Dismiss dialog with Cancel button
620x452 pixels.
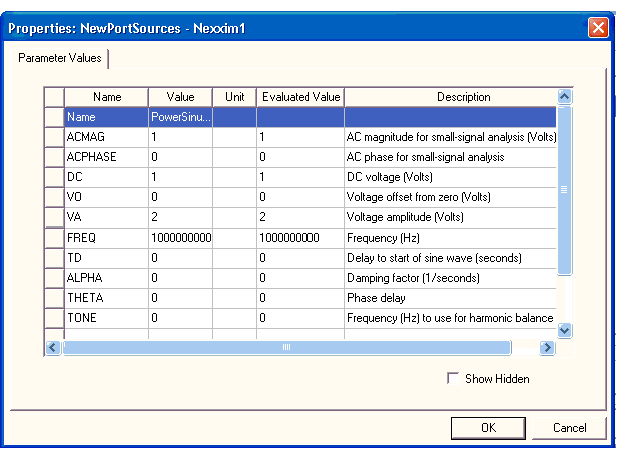tap(569, 428)
